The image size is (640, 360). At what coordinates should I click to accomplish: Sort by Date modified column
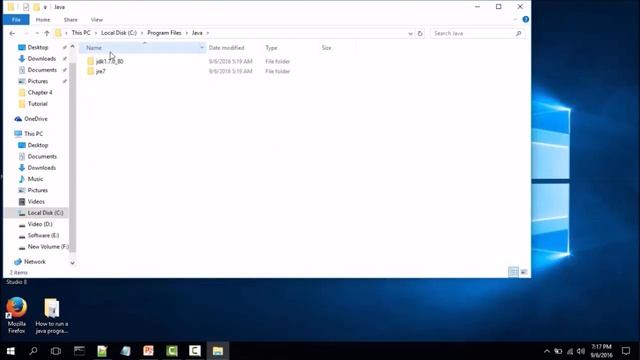pos(227,48)
